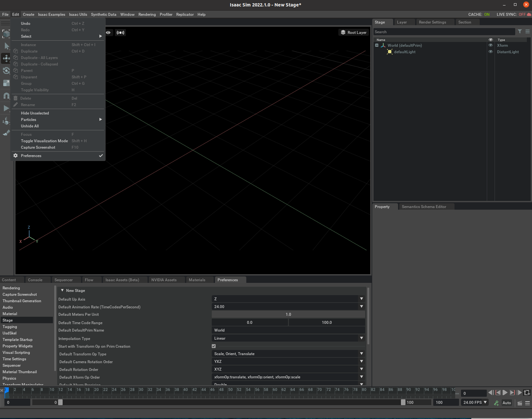This screenshot has width=532, height=419.
Task: Click the visibility eye column header in Stage
Action: point(491,40)
